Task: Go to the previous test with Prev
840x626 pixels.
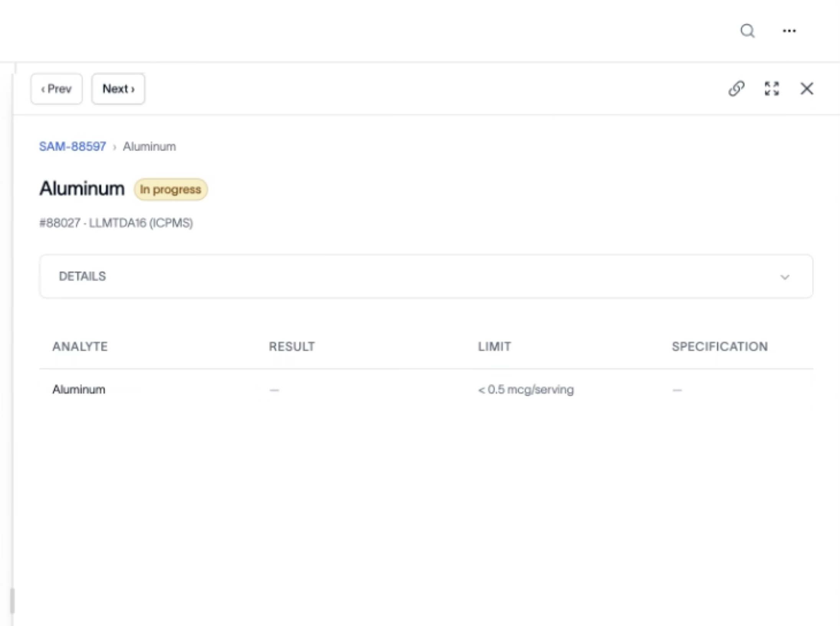Action: tap(56, 89)
